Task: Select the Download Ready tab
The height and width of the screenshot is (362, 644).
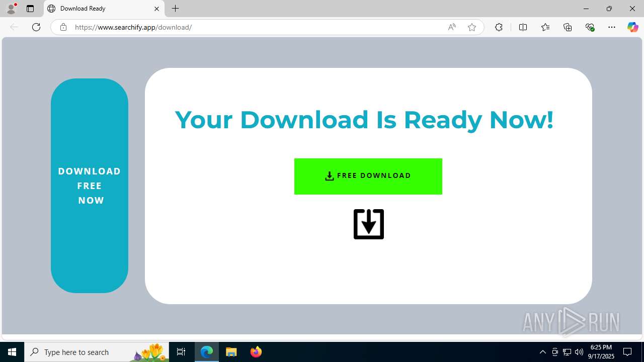Action: pos(104,9)
